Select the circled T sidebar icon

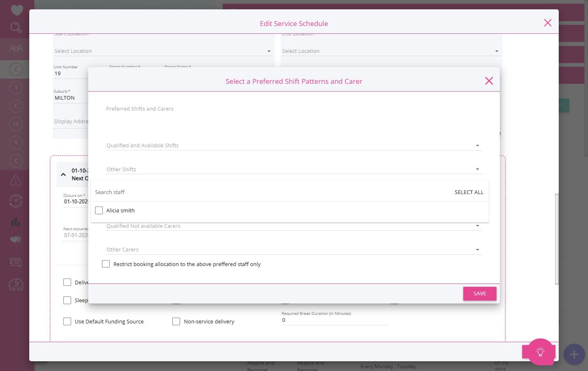(16, 87)
